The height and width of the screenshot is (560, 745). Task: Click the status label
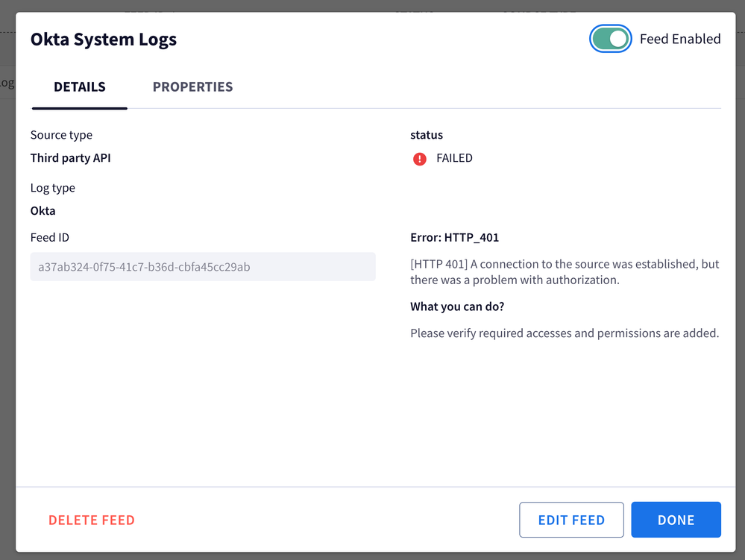[x=426, y=135]
